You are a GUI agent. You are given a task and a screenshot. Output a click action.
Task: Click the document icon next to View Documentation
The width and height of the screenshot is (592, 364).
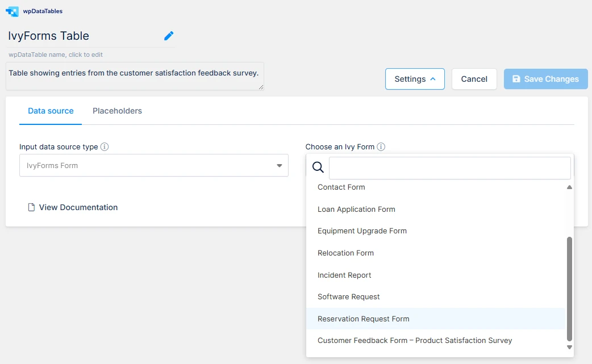pyautogui.click(x=32, y=207)
